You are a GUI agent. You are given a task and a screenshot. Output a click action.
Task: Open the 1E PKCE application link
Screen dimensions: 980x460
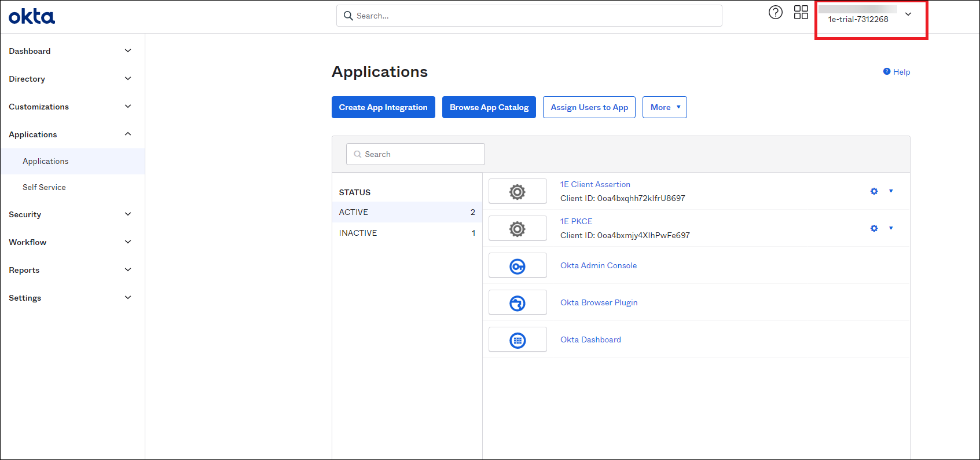pyautogui.click(x=576, y=221)
